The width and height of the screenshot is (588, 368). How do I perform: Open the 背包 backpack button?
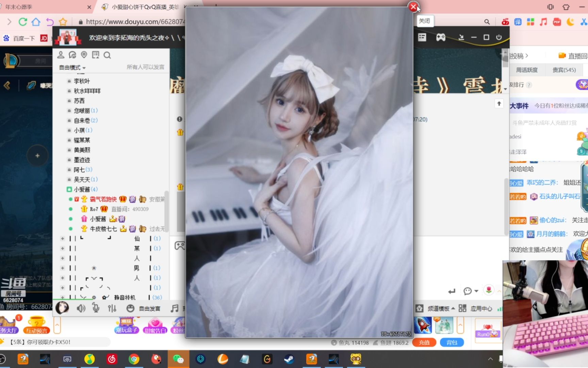(452, 342)
